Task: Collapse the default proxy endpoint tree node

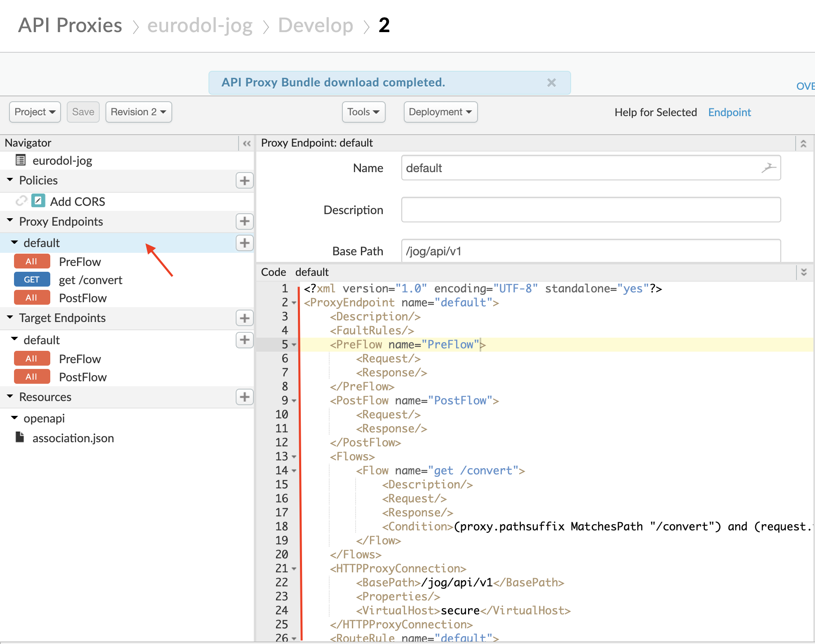Action: coord(14,242)
